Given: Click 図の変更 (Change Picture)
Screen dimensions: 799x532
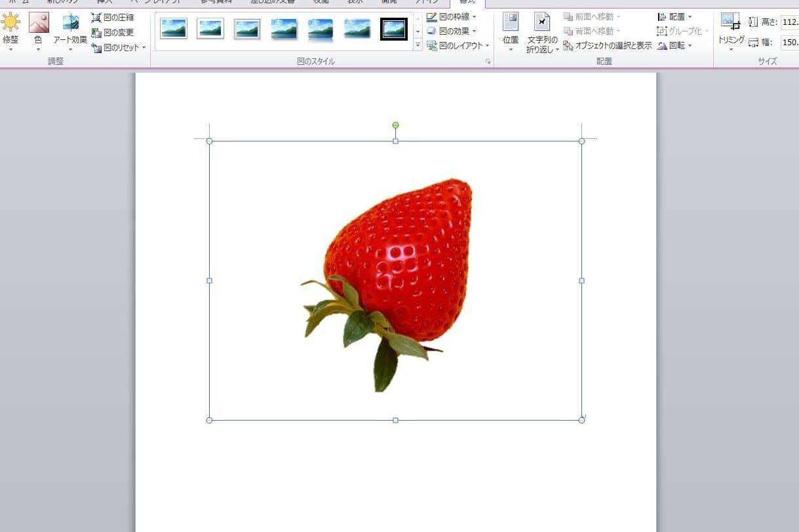Looking at the screenshot, I should click(x=113, y=33).
